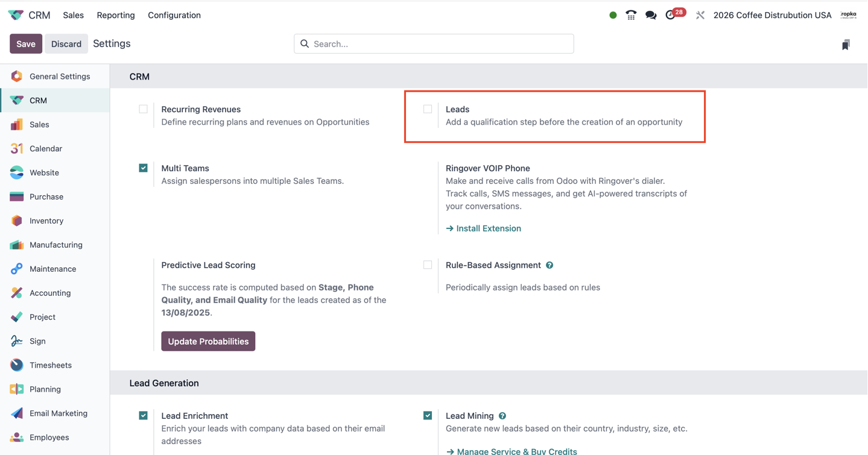Open the conversations chat icon
Viewport: 868px width, 455px height.
pyautogui.click(x=651, y=15)
